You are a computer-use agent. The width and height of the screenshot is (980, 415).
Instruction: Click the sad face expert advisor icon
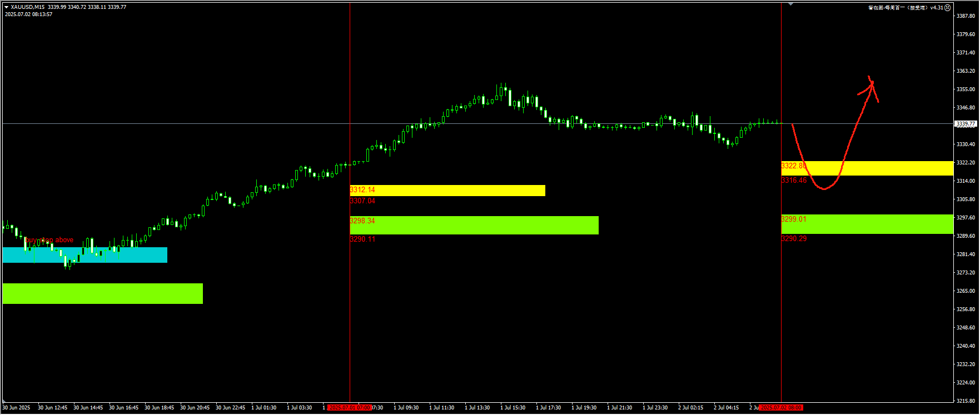(x=948, y=8)
